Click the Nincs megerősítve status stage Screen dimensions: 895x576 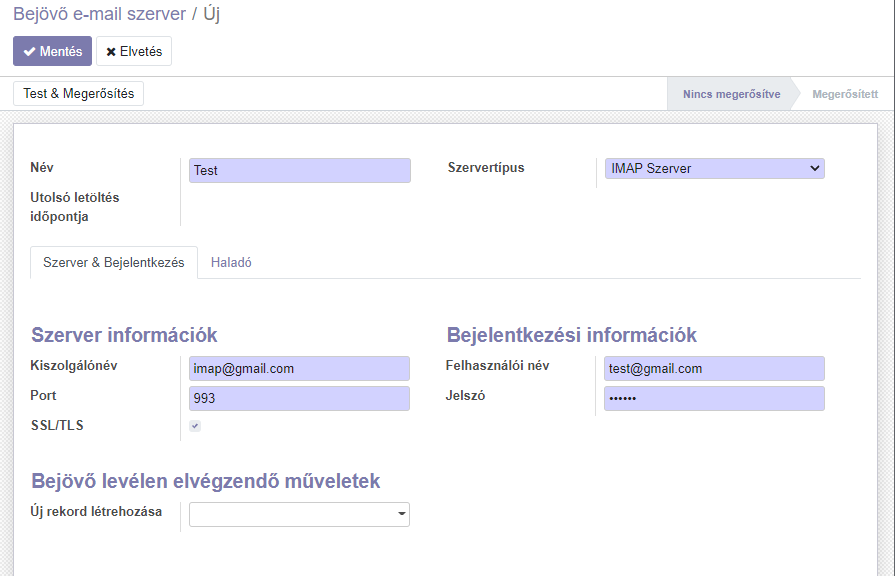click(731, 94)
